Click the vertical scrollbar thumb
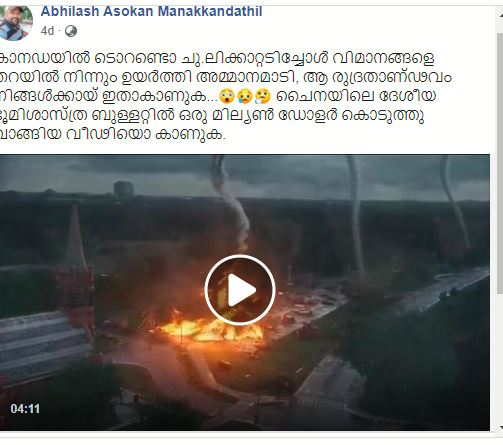 (500, 163)
